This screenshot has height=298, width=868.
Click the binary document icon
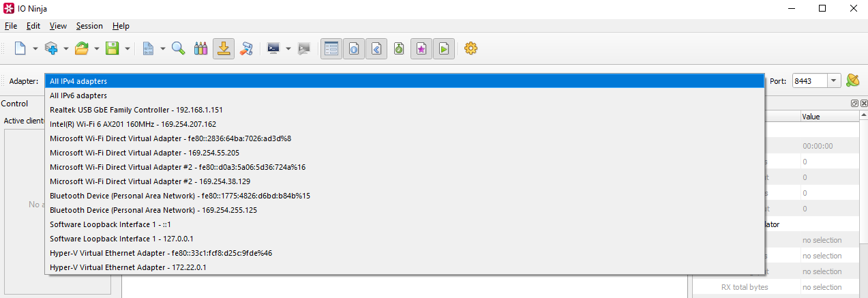coord(148,48)
